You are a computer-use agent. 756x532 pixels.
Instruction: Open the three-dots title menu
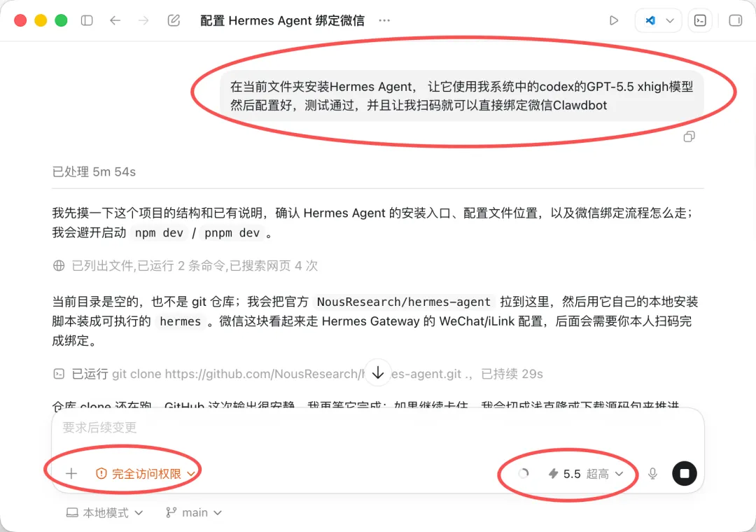pyautogui.click(x=384, y=20)
